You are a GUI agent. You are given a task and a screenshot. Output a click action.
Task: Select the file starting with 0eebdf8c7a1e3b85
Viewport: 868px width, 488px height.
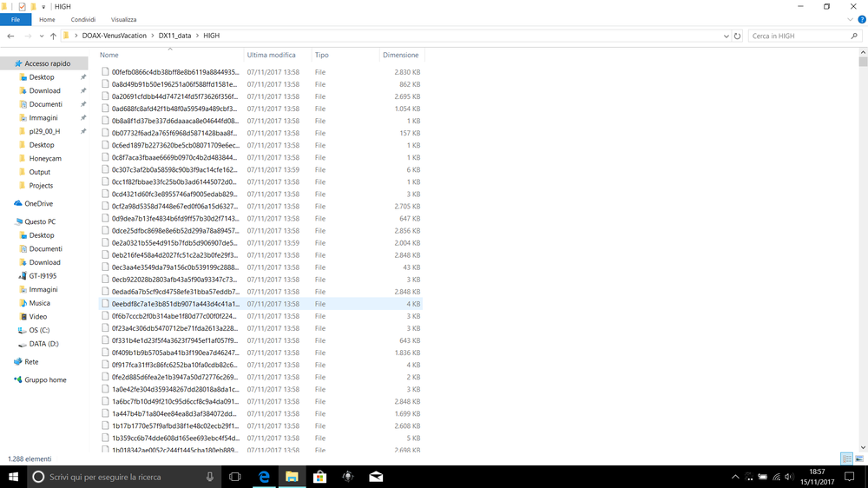click(x=260, y=304)
